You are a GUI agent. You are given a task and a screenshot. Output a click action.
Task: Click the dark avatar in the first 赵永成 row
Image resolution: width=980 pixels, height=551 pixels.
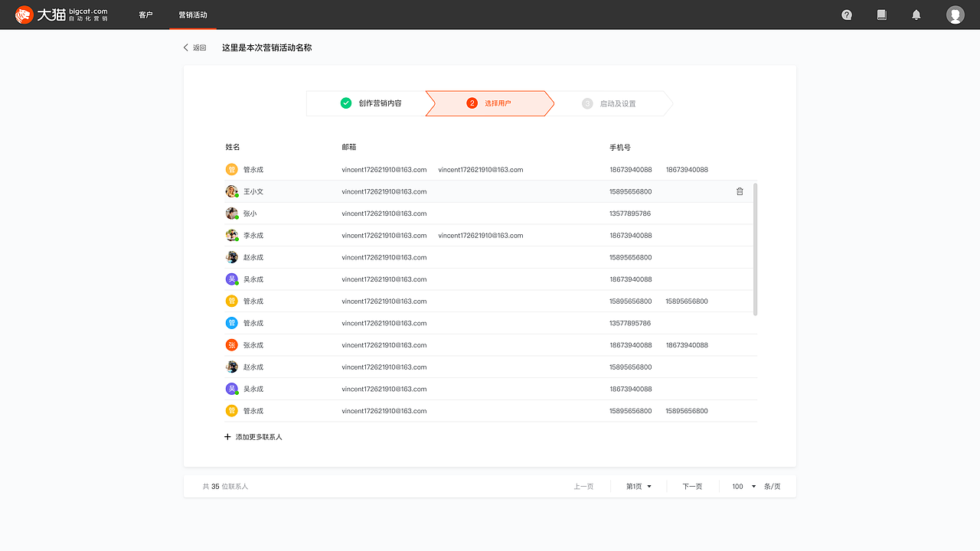click(232, 257)
